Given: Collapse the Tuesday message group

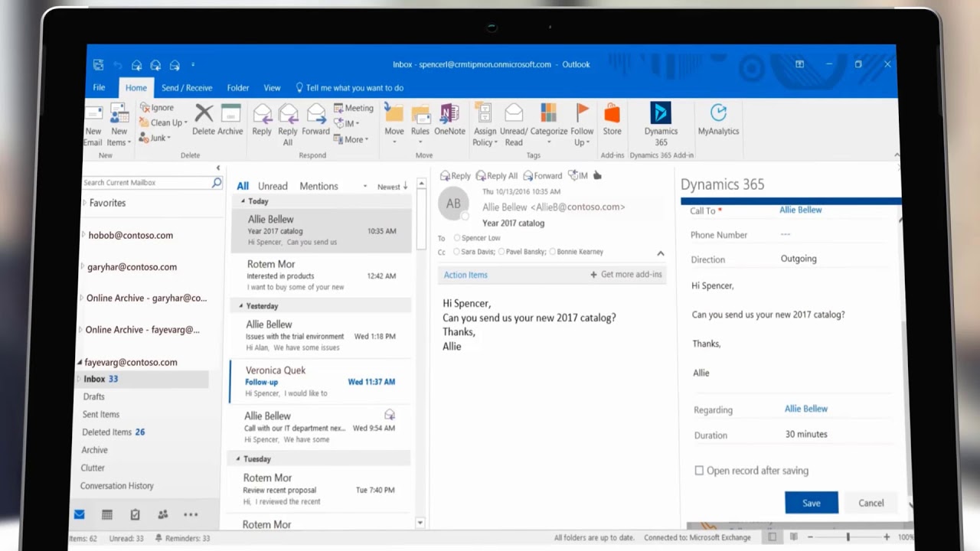Looking at the screenshot, I should (239, 459).
